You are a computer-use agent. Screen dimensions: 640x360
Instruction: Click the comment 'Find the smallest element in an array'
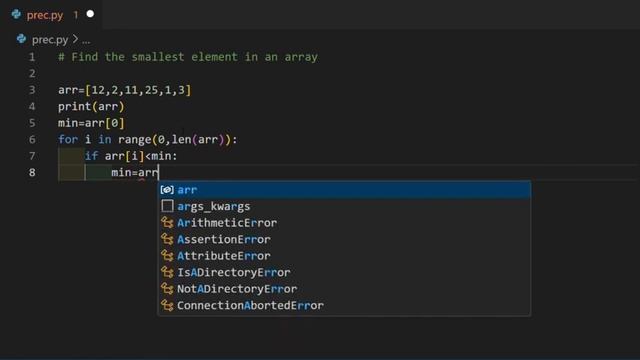point(188,57)
